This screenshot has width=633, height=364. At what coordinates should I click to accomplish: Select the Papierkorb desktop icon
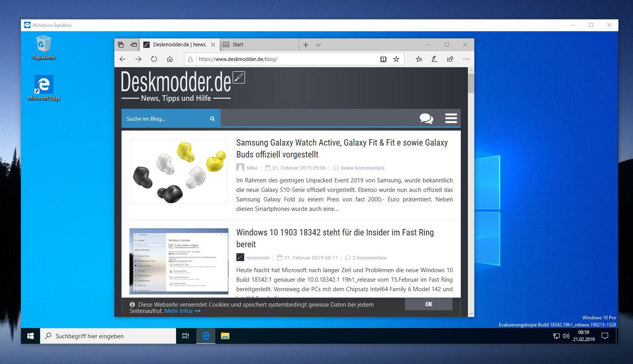click(44, 47)
